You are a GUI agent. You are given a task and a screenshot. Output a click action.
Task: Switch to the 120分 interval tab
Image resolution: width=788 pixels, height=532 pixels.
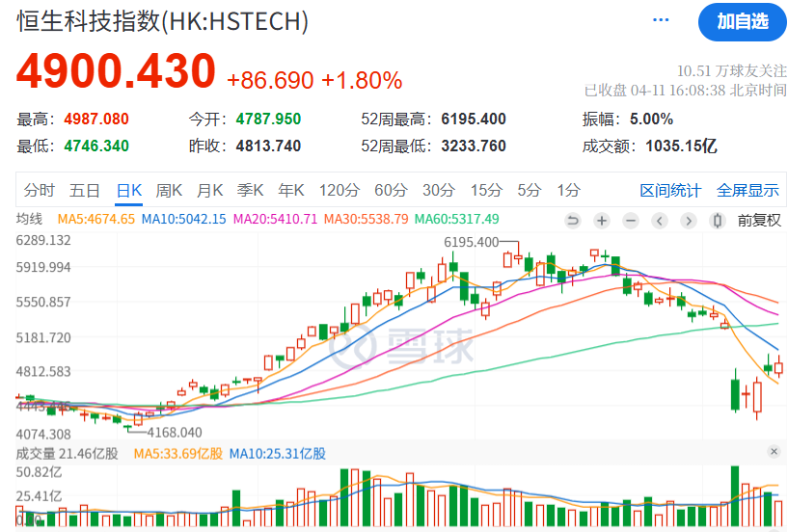tap(340, 191)
